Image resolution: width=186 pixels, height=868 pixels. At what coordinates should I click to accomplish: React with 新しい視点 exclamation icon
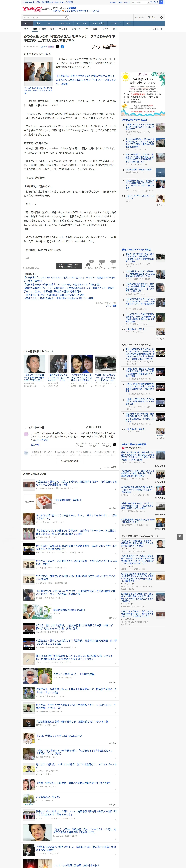112,265
